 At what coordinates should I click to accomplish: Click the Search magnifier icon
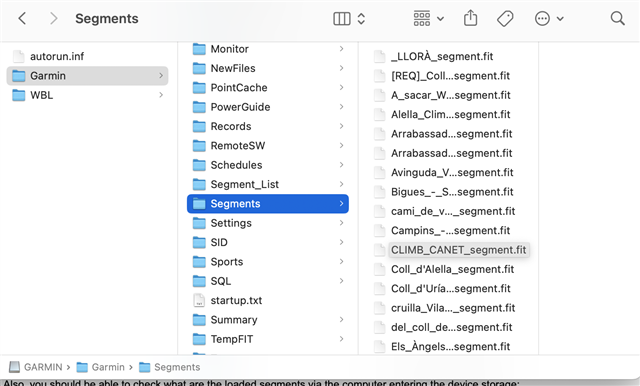[x=618, y=18]
